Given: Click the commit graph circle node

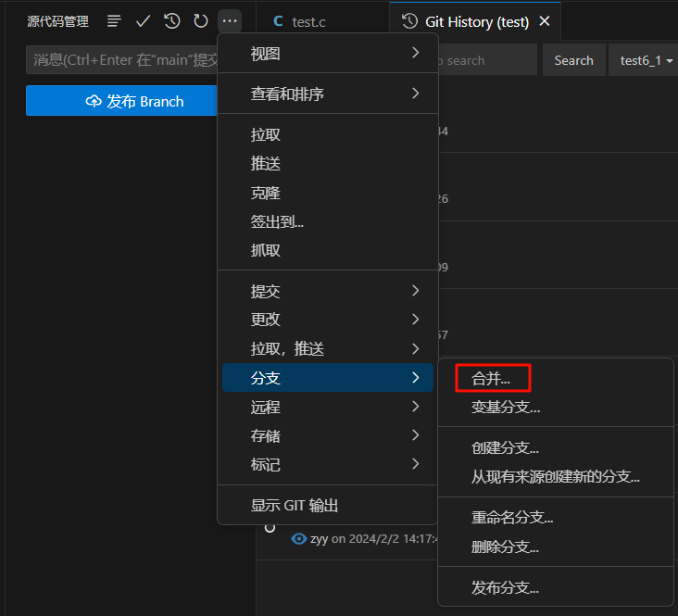Looking at the screenshot, I should pos(270,528).
